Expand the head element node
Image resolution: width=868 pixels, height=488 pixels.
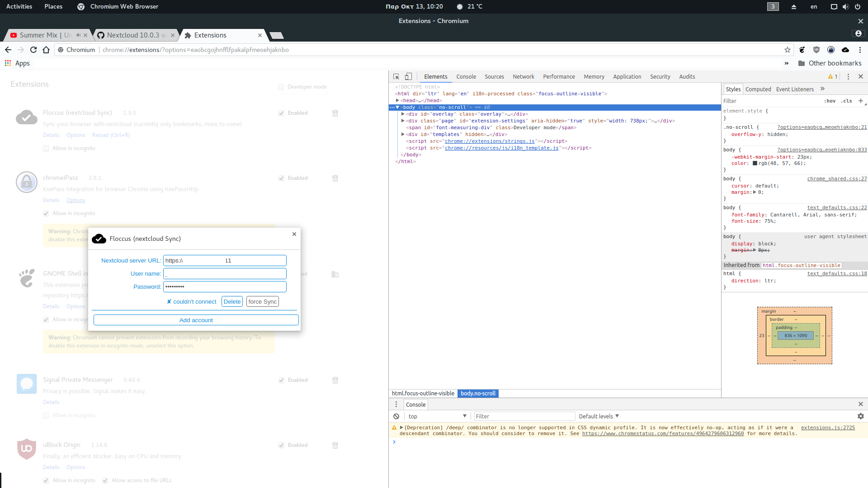click(x=397, y=100)
